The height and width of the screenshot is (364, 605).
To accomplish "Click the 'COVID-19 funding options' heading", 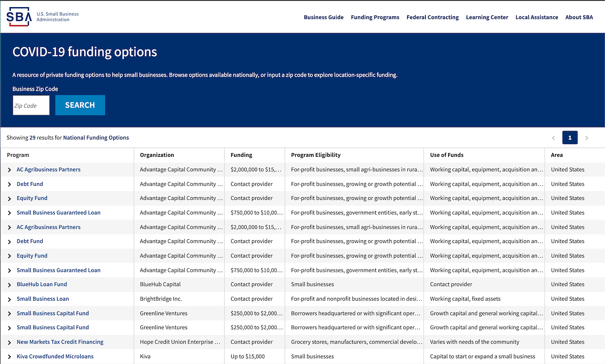I will point(85,52).
